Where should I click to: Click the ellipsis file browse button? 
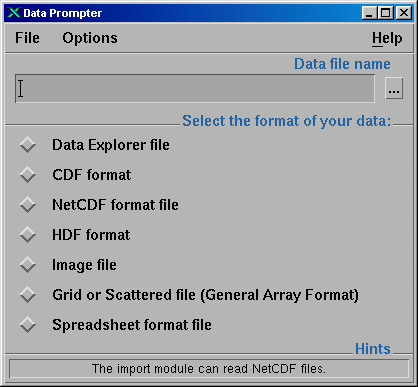pyautogui.click(x=394, y=88)
